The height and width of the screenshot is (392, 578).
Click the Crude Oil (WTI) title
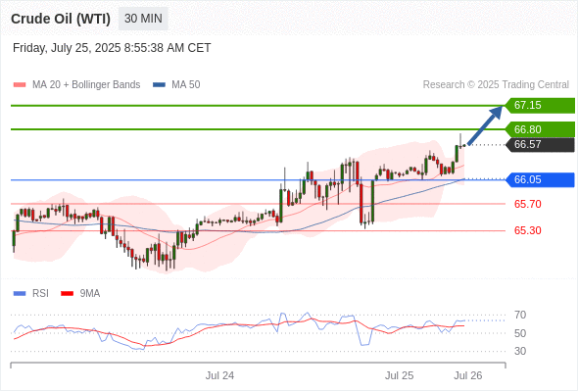(x=61, y=19)
